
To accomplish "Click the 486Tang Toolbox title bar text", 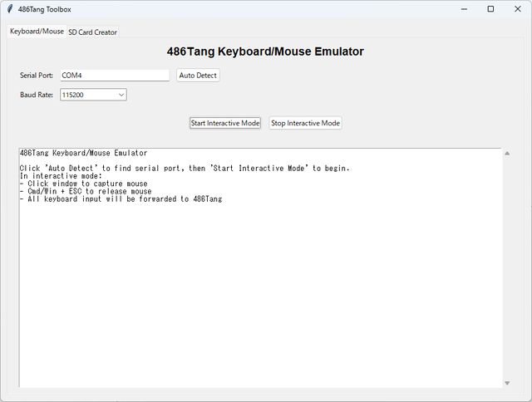I will coord(45,9).
